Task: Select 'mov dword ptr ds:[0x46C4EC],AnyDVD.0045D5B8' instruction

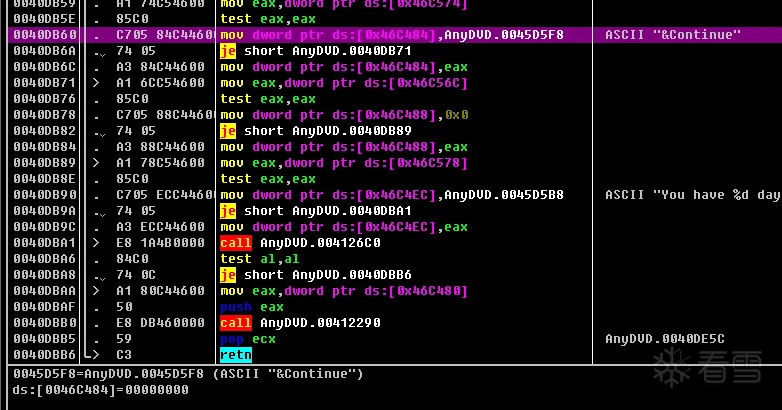Action: click(x=392, y=195)
